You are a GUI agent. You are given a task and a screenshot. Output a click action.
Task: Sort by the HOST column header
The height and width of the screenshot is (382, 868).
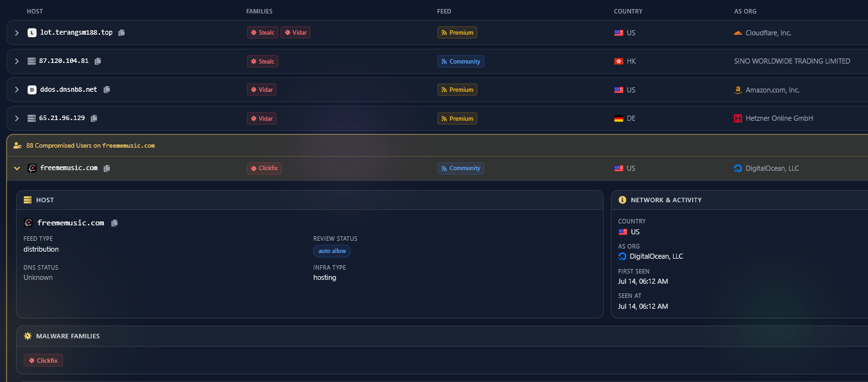coord(35,12)
